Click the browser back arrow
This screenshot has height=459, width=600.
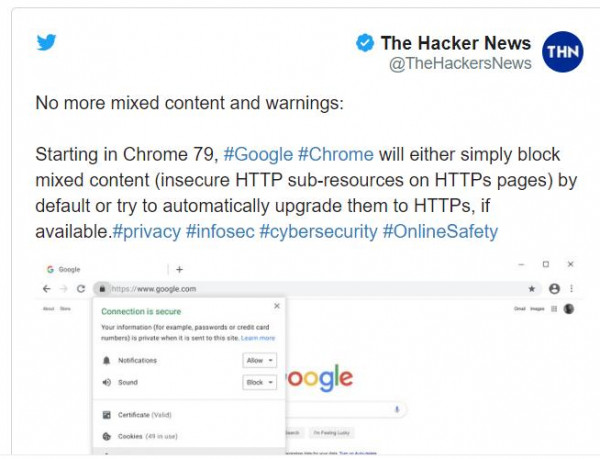[47, 289]
